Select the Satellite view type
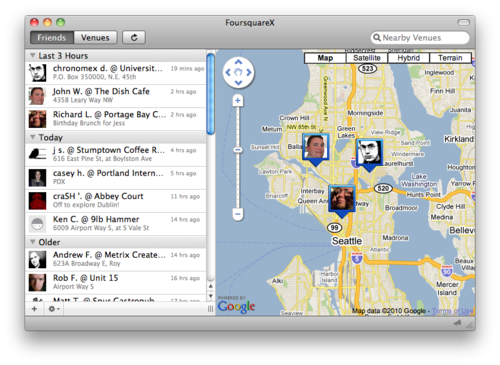Viewport: 500px width, 365px height. [367, 58]
